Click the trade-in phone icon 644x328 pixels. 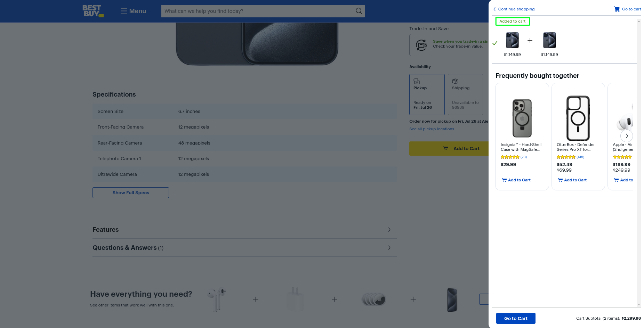[421, 45]
